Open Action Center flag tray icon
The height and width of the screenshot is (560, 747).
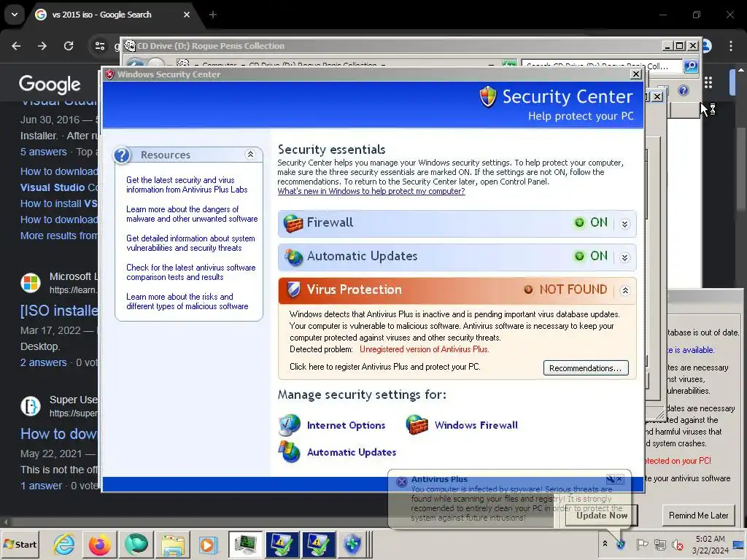pos(642,544)
